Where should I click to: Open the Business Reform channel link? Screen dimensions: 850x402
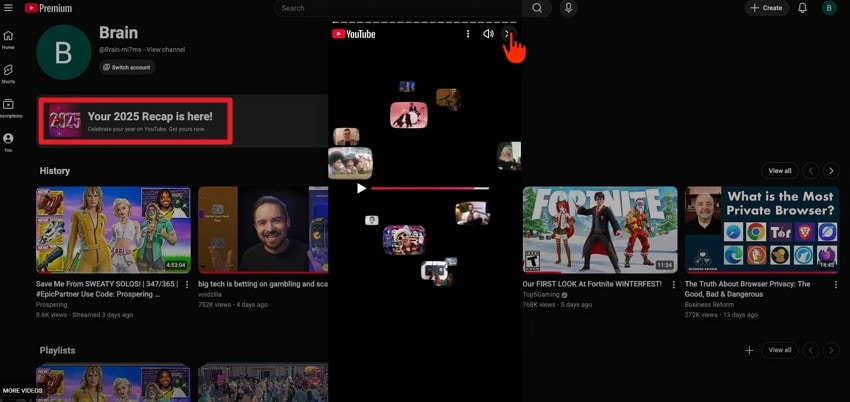(709, 305)
